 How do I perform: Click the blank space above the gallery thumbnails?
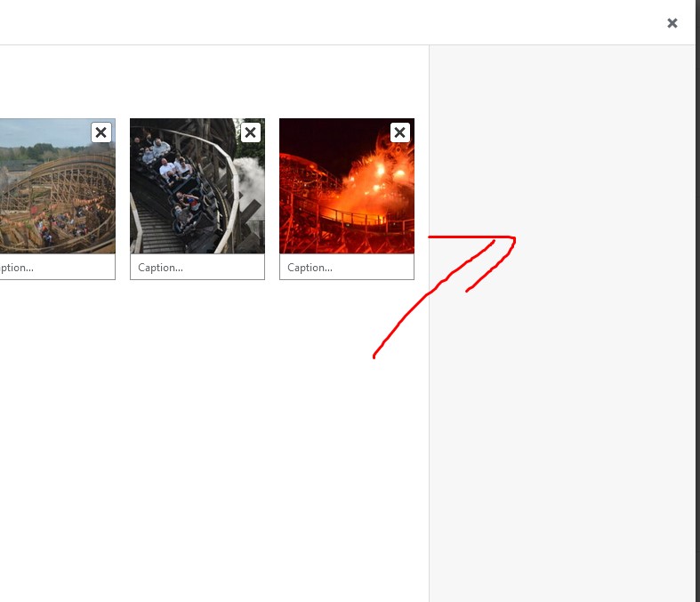click(x=214, y=81)
